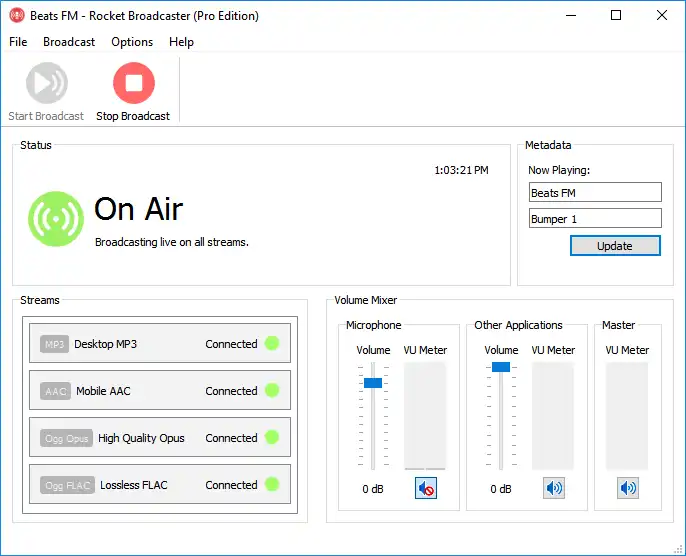686x556 pixels.
Task: Toggle the Master output mute button
Action: 628,488
